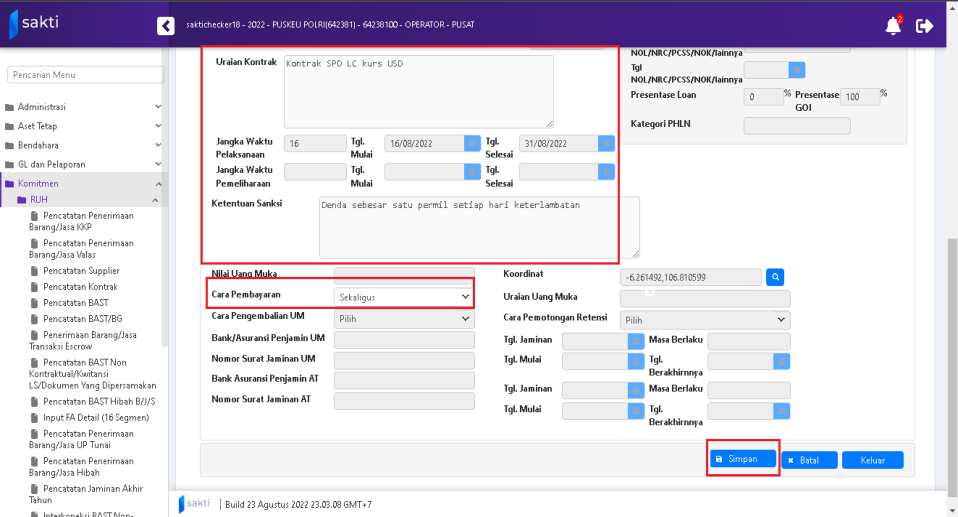Open calendar for Pelaksanaan Tgl. Selesai

(606, 143)
